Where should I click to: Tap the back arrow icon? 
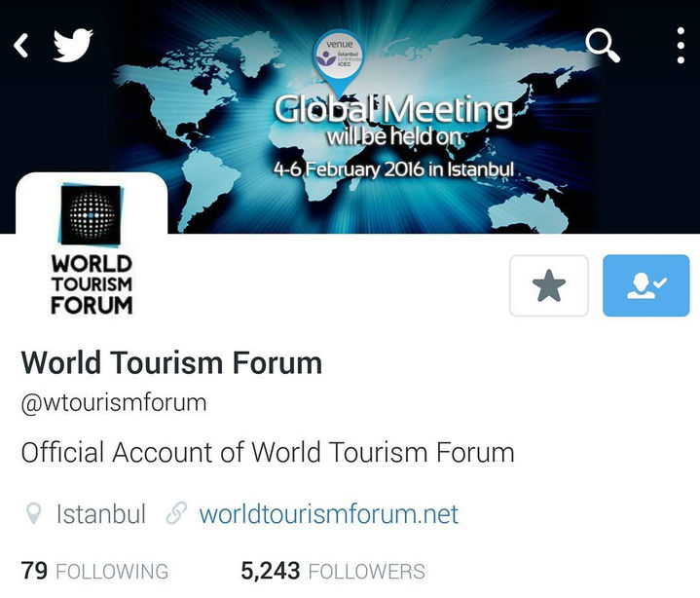point(21,45)
